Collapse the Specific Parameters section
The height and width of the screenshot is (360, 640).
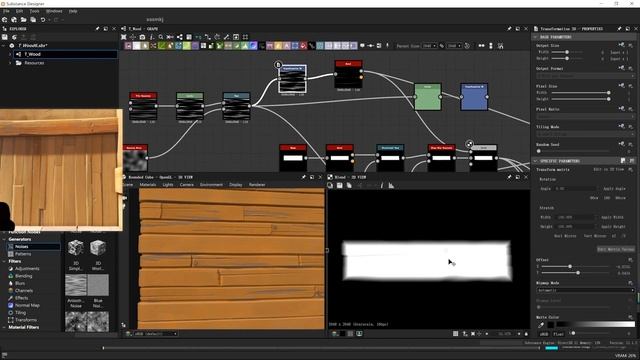click(535, 161)
